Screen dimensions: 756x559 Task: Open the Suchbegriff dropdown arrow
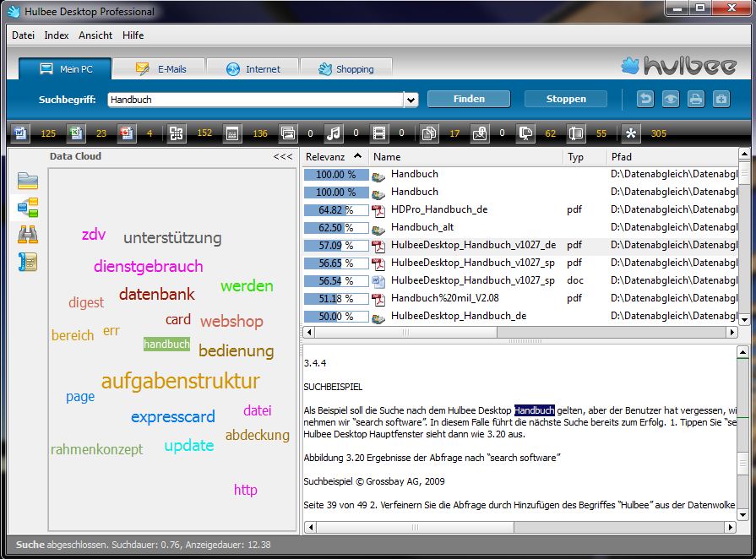[411, 100]
